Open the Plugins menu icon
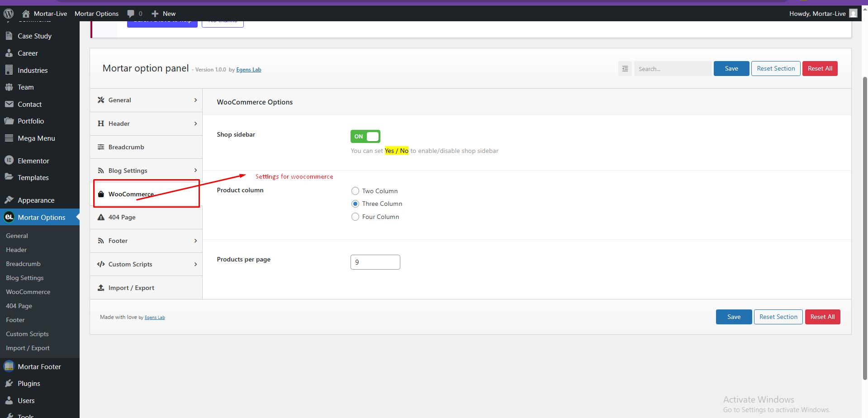The image size is (868, 418). pos(9,384)
